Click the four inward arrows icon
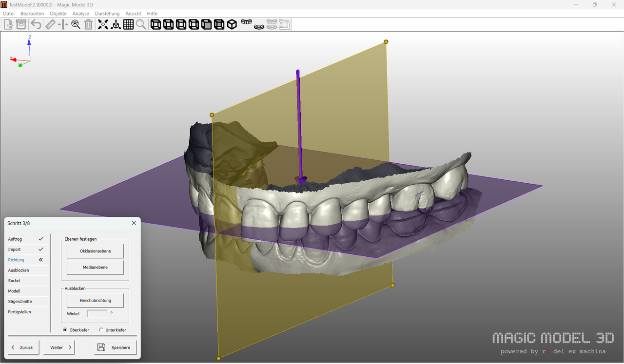 click(x=103, y=24)
